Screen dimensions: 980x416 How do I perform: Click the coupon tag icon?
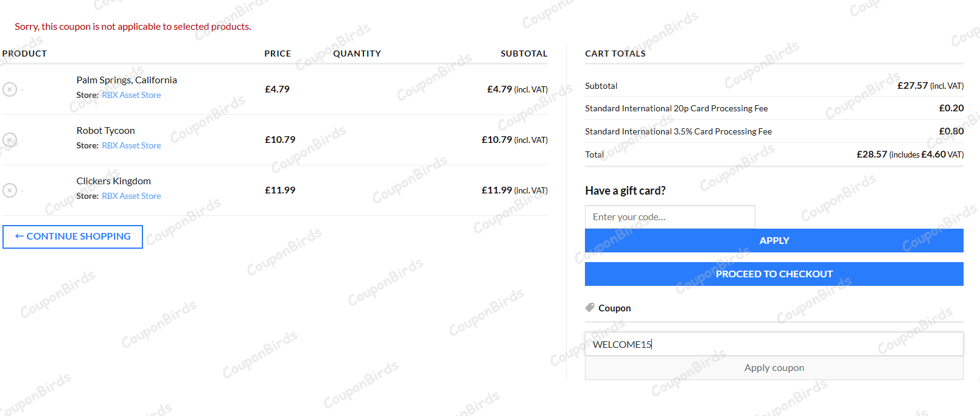(x=590, y=308)
